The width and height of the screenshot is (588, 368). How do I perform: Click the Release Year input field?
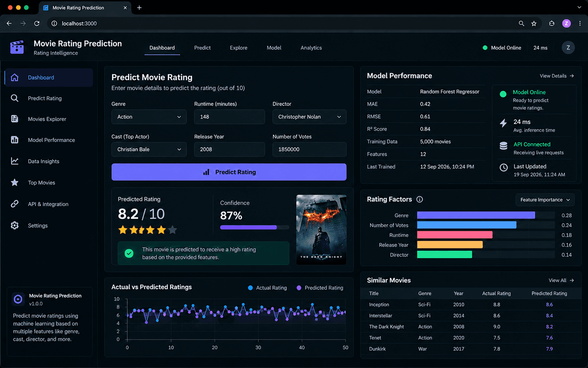tap(229, 149)
